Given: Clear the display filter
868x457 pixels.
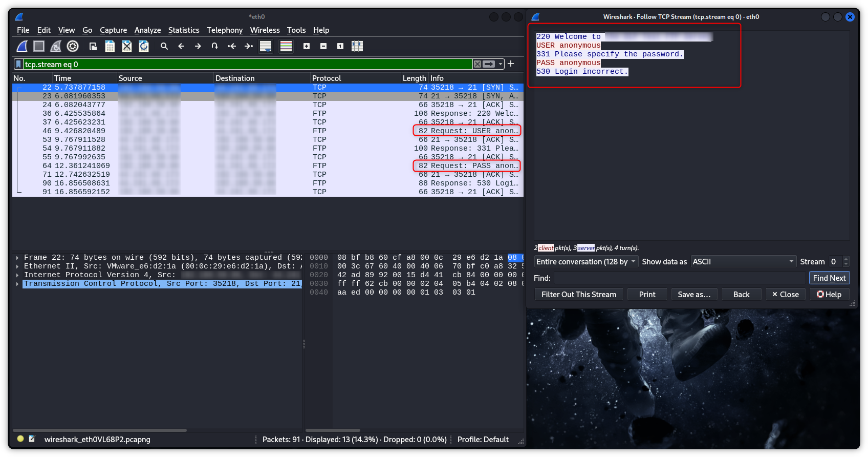Looking at the screenshot, I should click(x=478, y=64).
